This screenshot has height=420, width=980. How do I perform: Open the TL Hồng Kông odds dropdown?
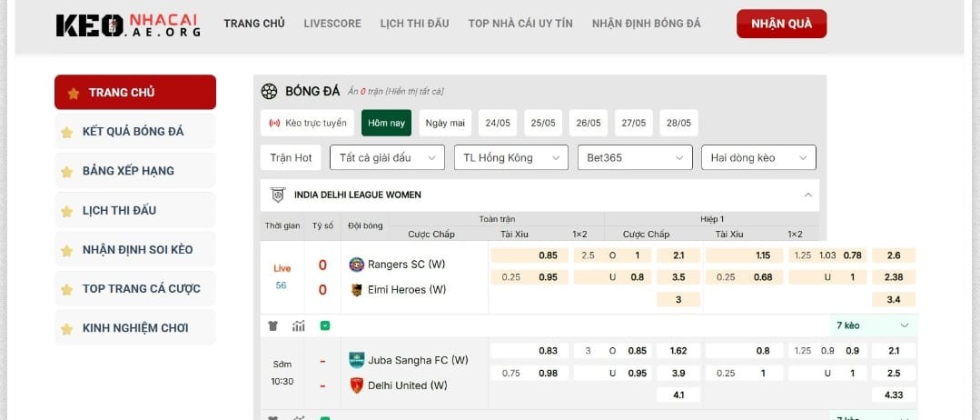click(x=510, y=157)
